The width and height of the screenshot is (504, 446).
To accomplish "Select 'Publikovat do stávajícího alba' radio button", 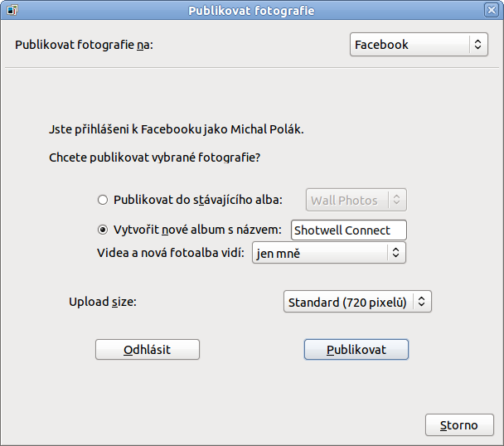I will [103, 200].
